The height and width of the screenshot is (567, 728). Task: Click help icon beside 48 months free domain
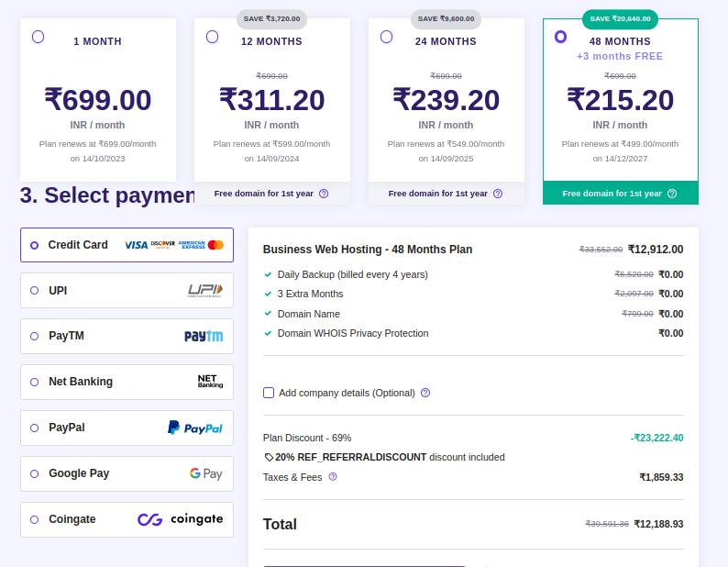pos(672,194)
